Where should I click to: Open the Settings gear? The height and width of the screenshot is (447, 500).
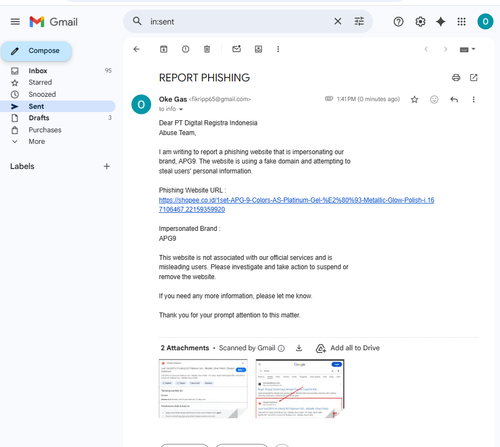click(420, 22)
